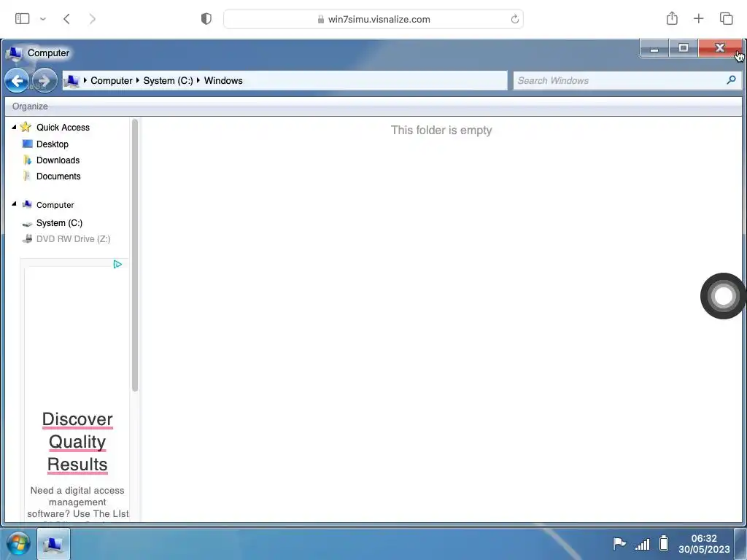
Task: Click the DVD RW Drive icon
Action: click(x=27, y=239)
